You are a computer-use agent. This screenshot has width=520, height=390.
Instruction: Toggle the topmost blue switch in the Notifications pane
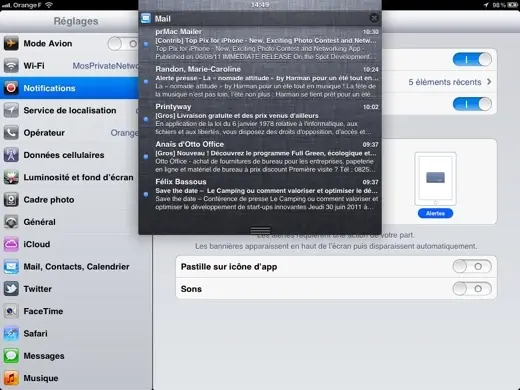tap(472, 60)
